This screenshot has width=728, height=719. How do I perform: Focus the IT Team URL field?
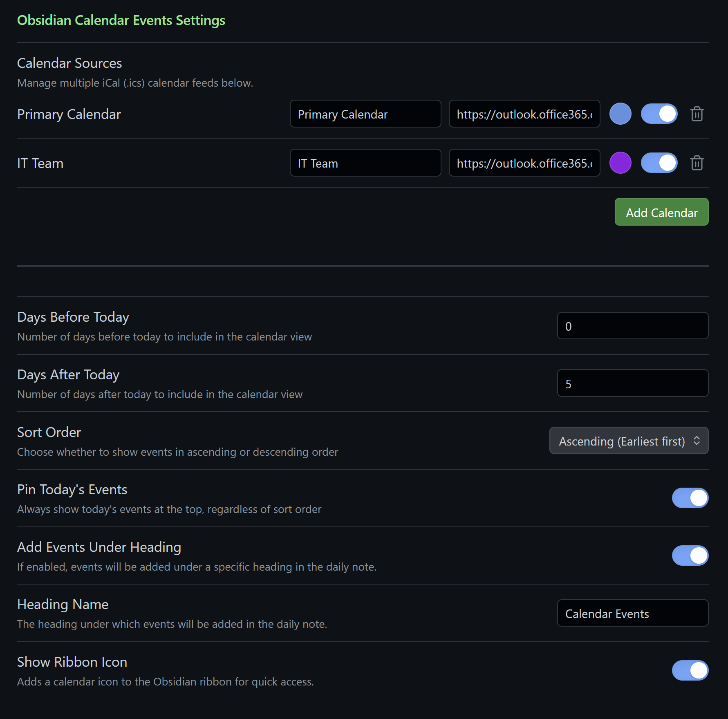pos(524,163)
